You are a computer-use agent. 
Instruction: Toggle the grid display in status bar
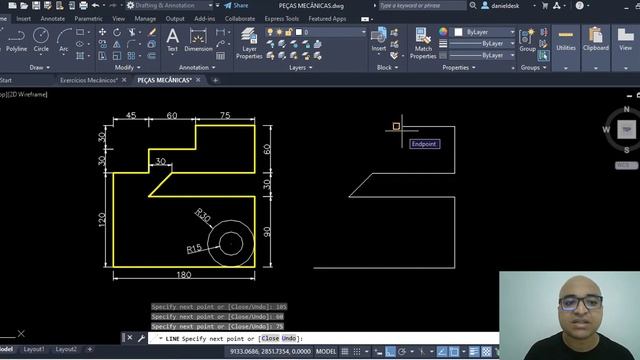(345, 351)
